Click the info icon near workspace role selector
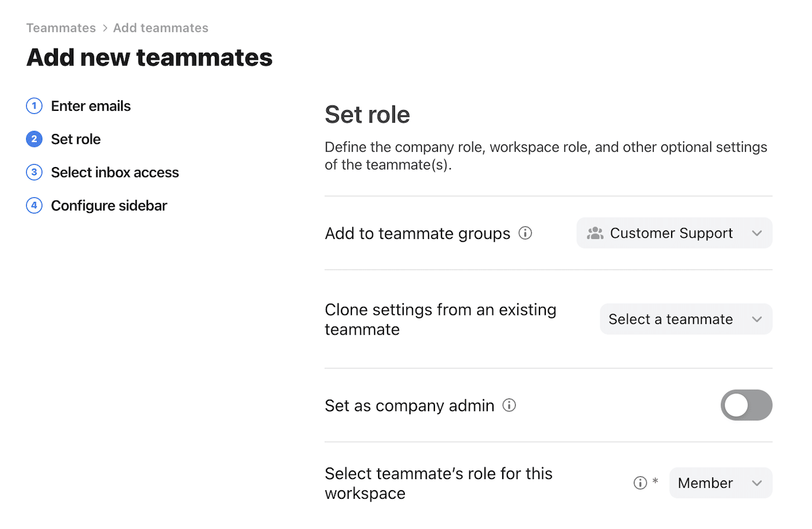This screenshot has width=812, height=529. point(640,482)
